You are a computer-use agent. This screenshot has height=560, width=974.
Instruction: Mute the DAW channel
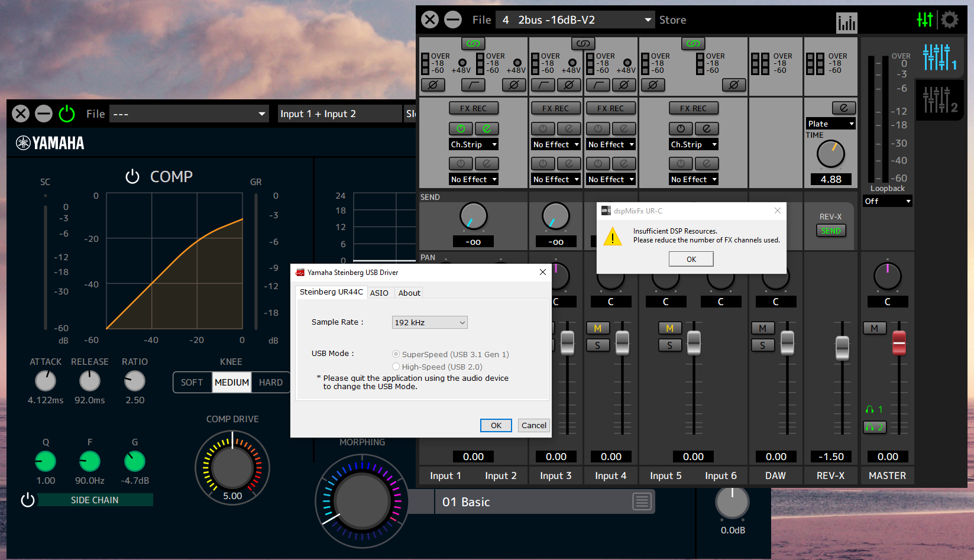[763, 328]
